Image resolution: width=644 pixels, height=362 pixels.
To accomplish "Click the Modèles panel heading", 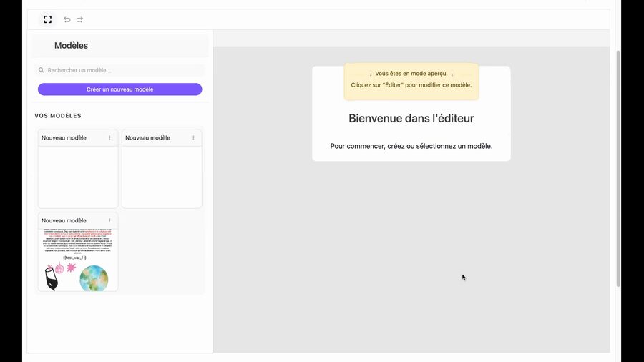I will click(71, 46).
